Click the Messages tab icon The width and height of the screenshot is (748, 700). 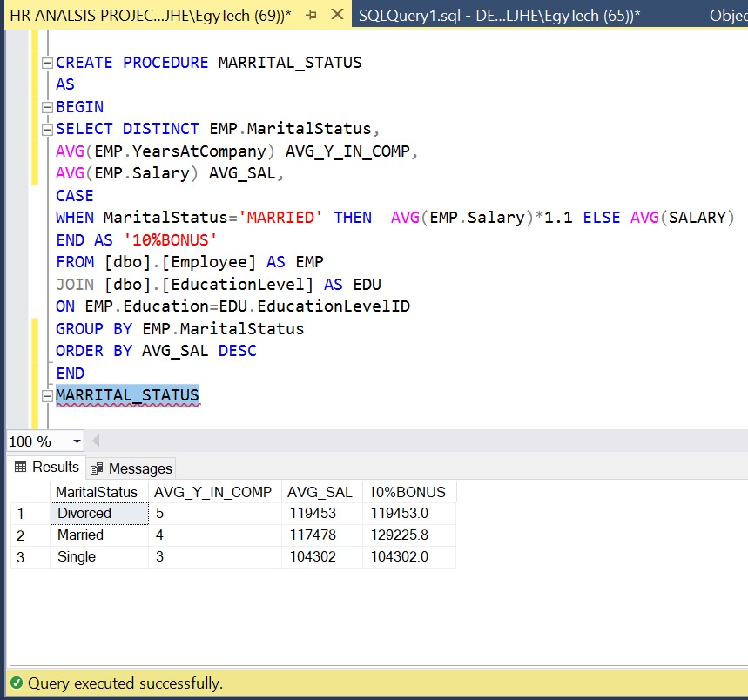click(x=97, y=468)
